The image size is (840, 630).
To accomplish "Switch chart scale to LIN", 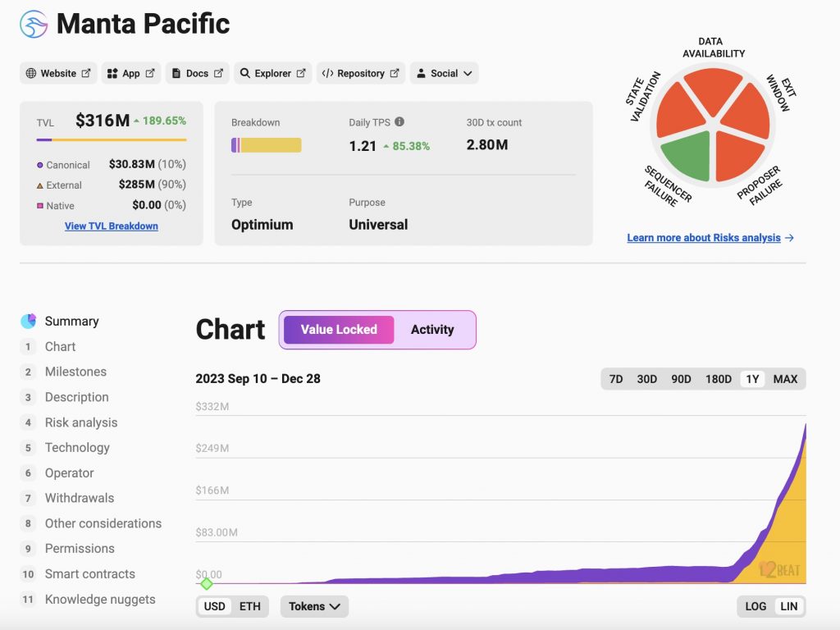I will click(788, 606).
